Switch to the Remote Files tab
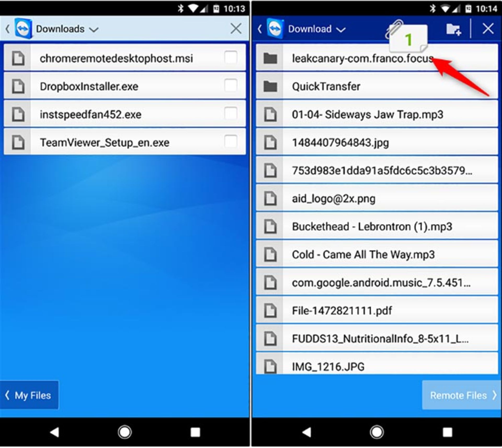 461,395
